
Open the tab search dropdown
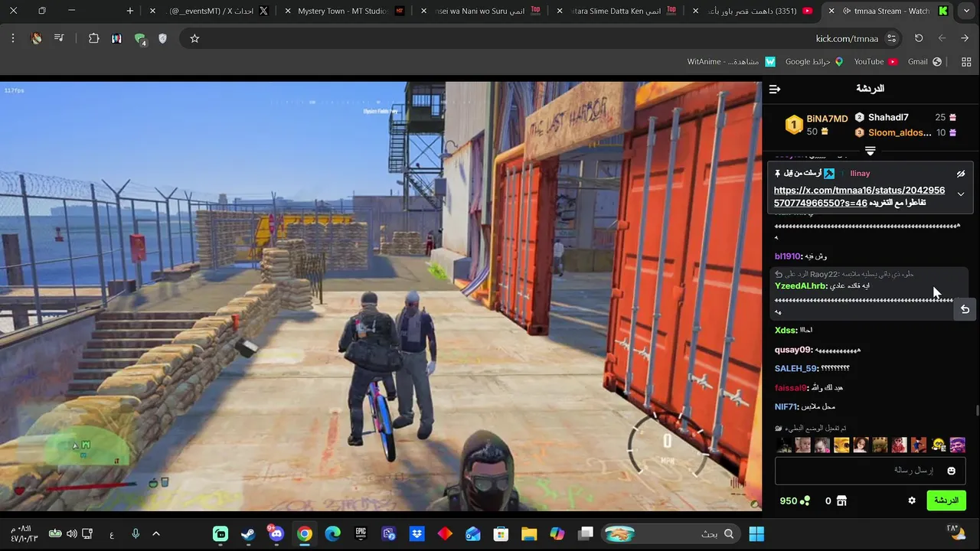pyautogui.click(x=968, y=11)
